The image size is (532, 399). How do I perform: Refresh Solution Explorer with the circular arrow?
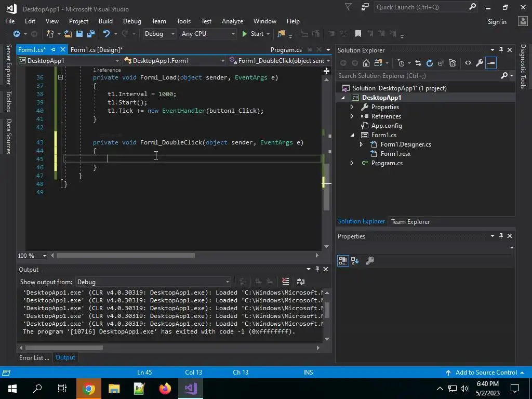pos(430,63)
